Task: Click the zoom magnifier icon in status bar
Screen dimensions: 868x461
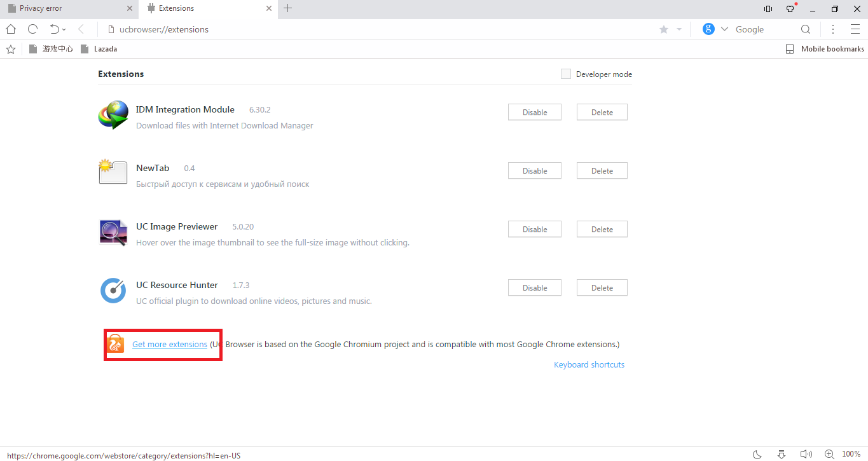Action: [x=829, y=454]
